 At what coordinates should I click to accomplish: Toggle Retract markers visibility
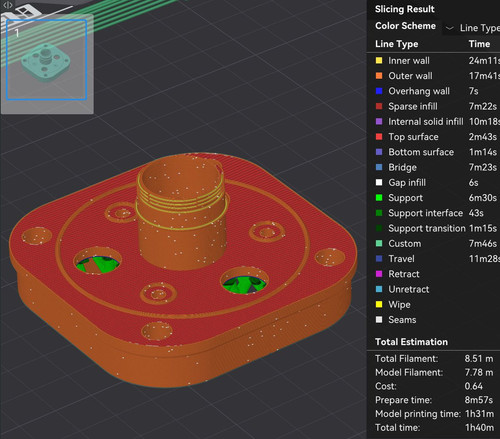pos(404,274)
